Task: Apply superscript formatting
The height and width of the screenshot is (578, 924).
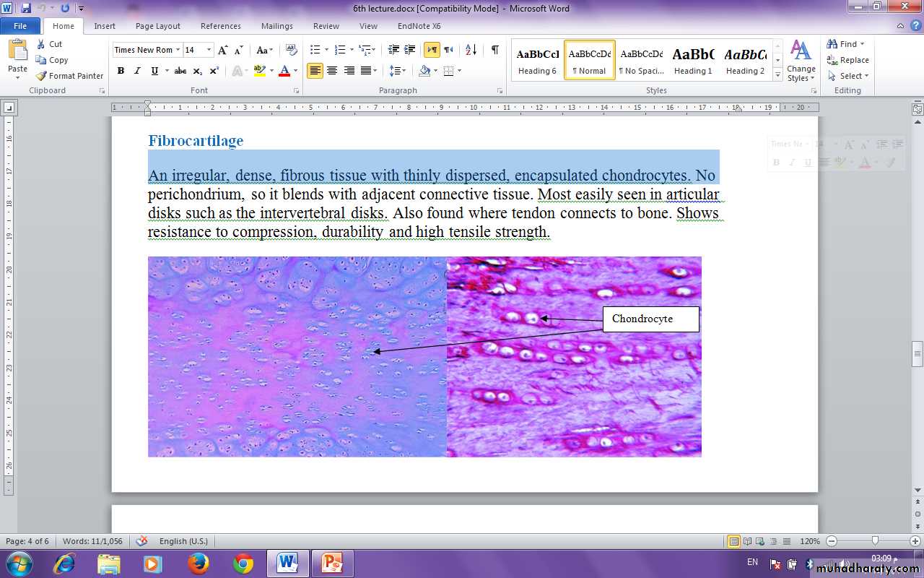Action: pyautogui.click(x=214, y=71)
